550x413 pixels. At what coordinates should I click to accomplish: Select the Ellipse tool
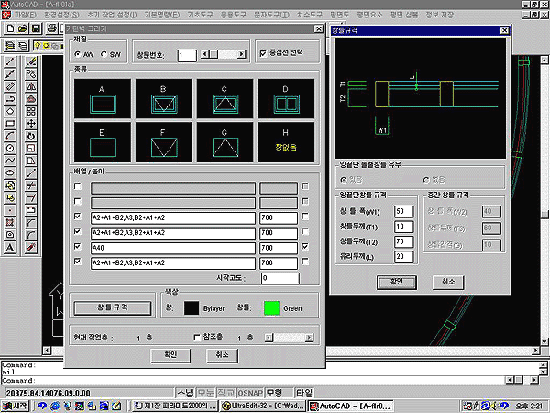pyautogui.click(x=10, y=173)
